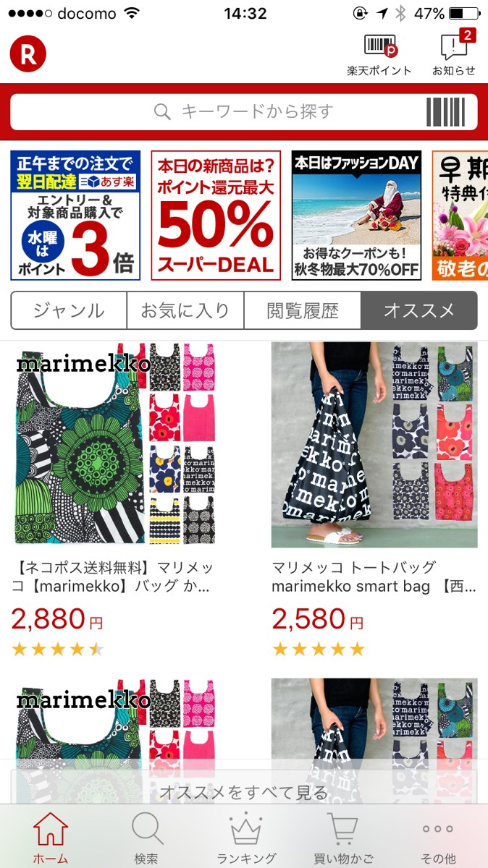This screenshot has width=488, height=868.
Task: Open 検索 in bottom navigation
Action: click(146, 838)
